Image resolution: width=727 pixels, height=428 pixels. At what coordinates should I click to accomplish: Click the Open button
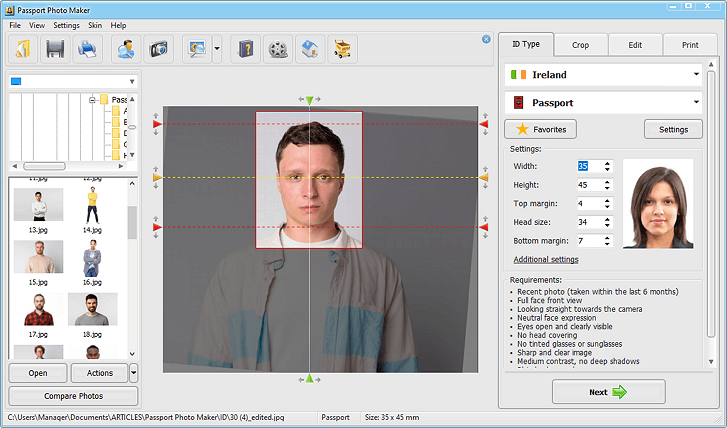38,373
